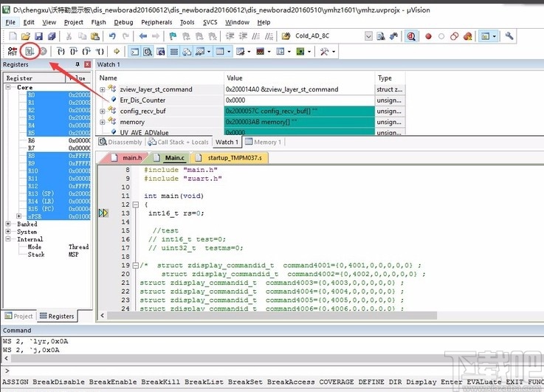Toggle the Disassembly Window toolbar button
Screen dimensions: 544x392
(148, 51)
